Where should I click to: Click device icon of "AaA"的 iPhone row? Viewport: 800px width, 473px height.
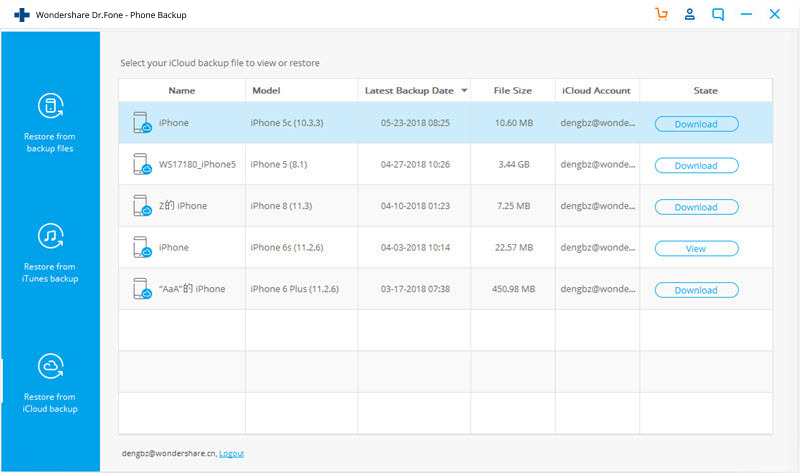click(x=142, y=289)
